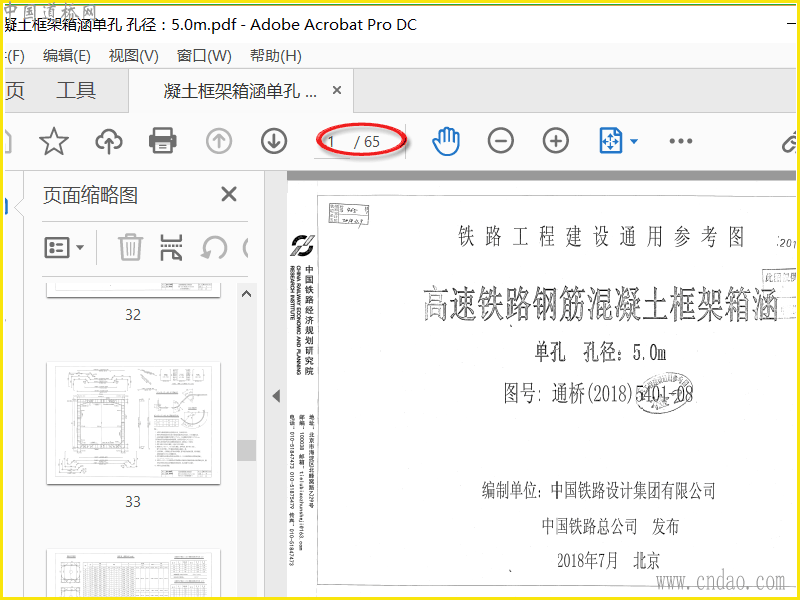Screen dimensions: 800x600
Task: Select page 34 thumbnail at the bottom of the panel
Action: (133, 572)
